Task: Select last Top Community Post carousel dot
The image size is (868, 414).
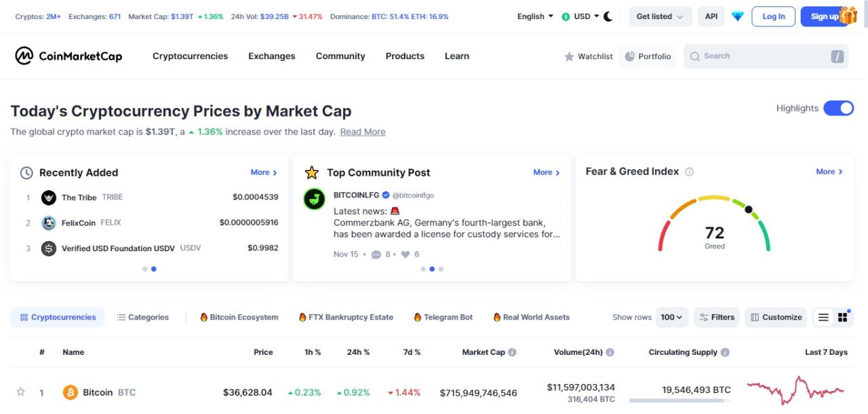Action: click(x=441, y=269)
